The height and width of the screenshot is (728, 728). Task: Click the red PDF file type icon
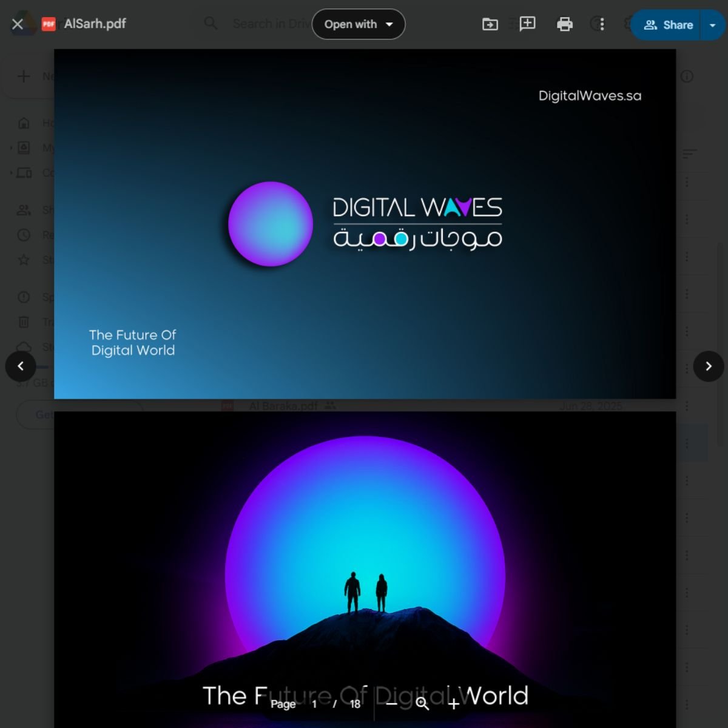(49, 24)
